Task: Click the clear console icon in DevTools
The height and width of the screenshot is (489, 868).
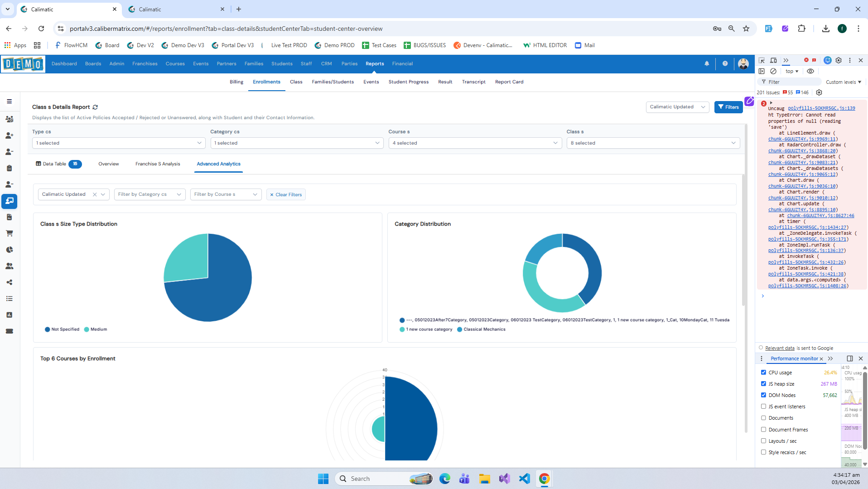Action: point(773,71)
